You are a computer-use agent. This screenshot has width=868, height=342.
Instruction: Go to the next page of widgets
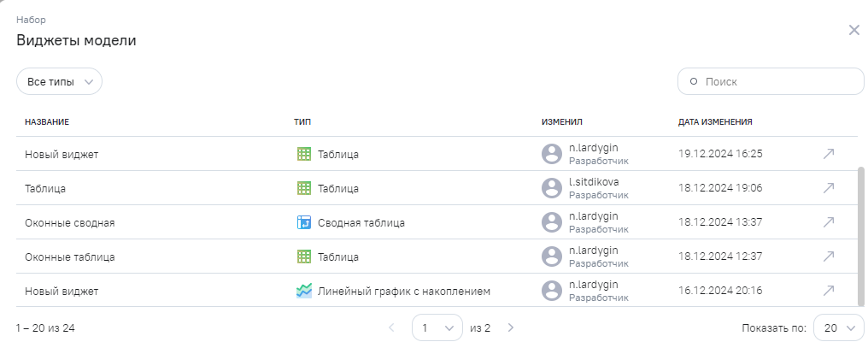[510, 327]
